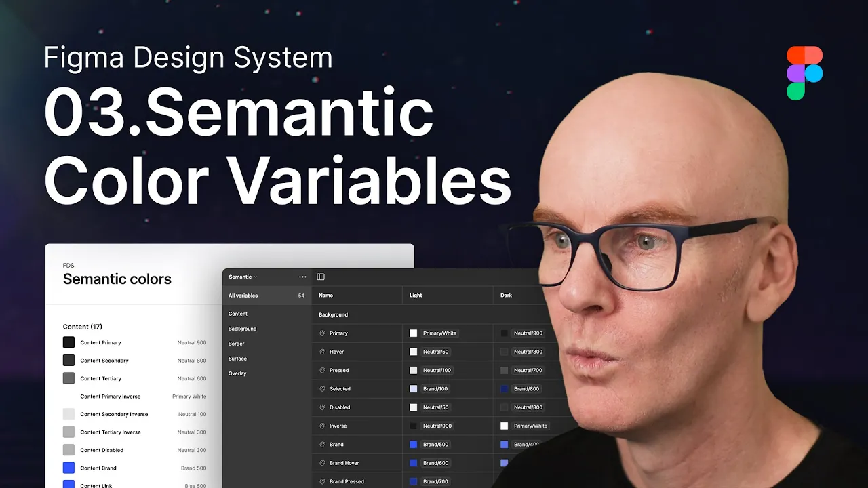
Task: Click the Content Brand blue swatch
Action: point(68,468)
